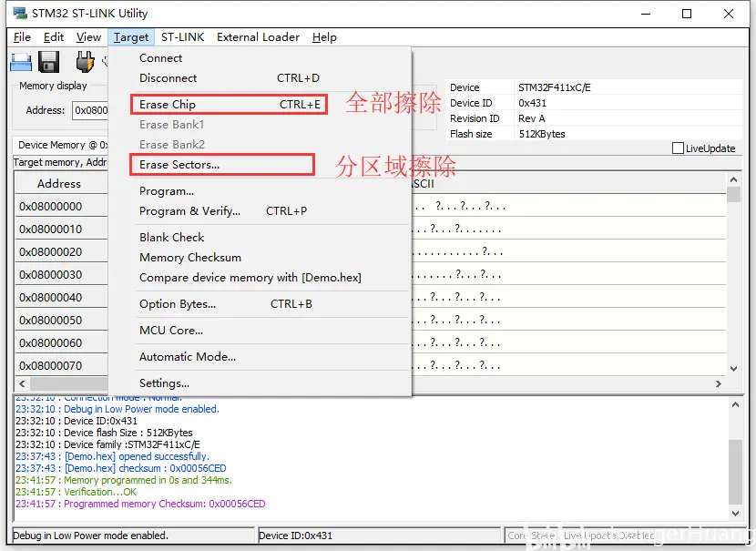Viewport: 756px width, 551px height.
Task: Click memory table scroll-down arrow
Action: pyautogui.click(x=733, y=369)
